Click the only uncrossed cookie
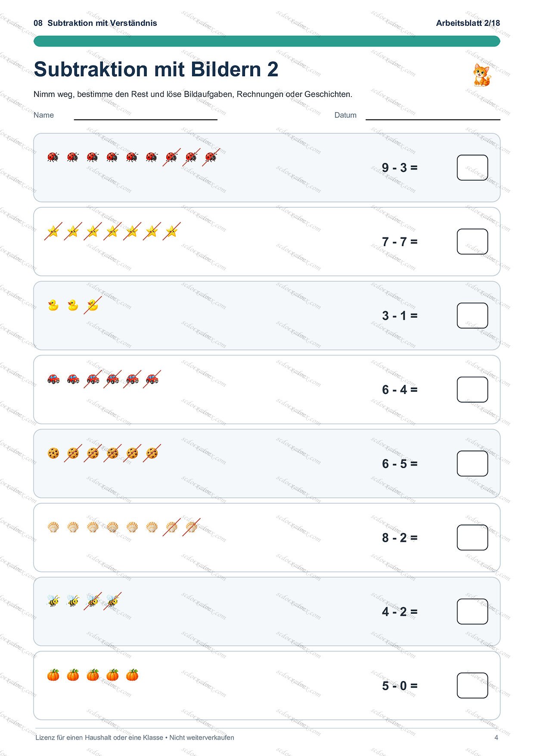Viewport: 534px width, 756px height. coord(53,453)
